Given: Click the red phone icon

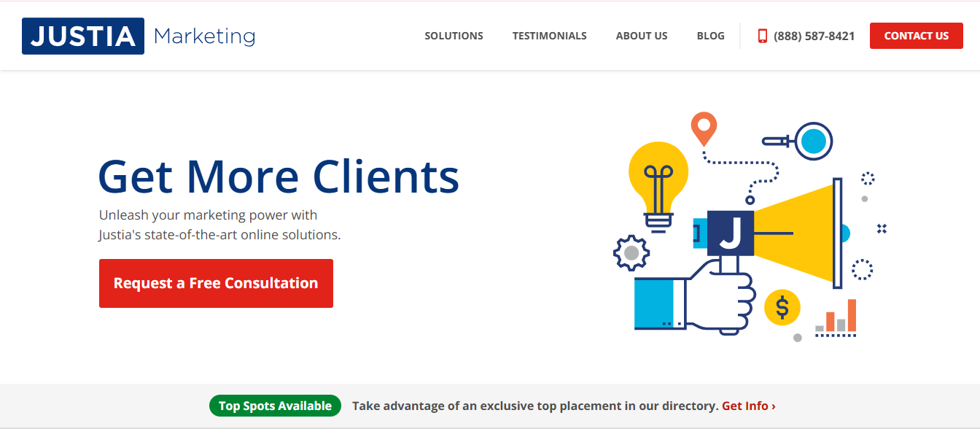Looking at the screenshot, I should pos(763,36).
